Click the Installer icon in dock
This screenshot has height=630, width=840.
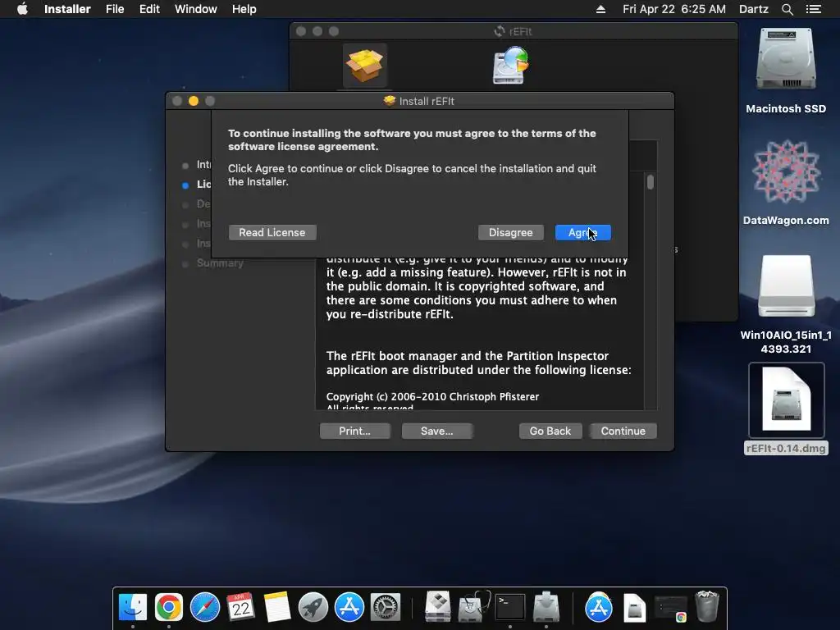click(546, 608)
